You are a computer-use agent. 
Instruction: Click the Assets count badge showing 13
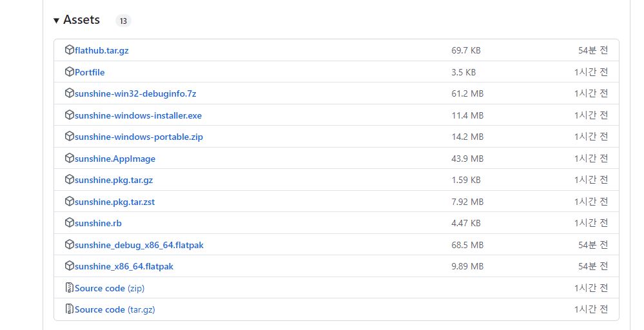[x=123, y=21]
